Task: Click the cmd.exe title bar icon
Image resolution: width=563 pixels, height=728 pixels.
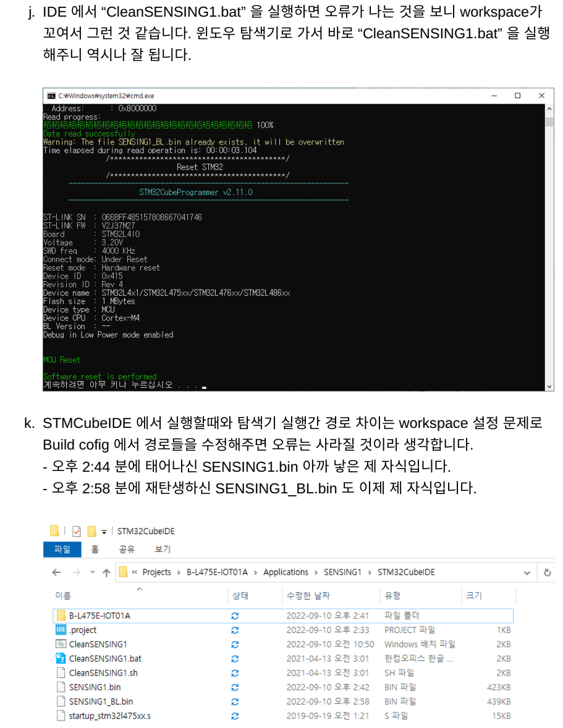Action: pyautogui.click(x=51, y=96)
